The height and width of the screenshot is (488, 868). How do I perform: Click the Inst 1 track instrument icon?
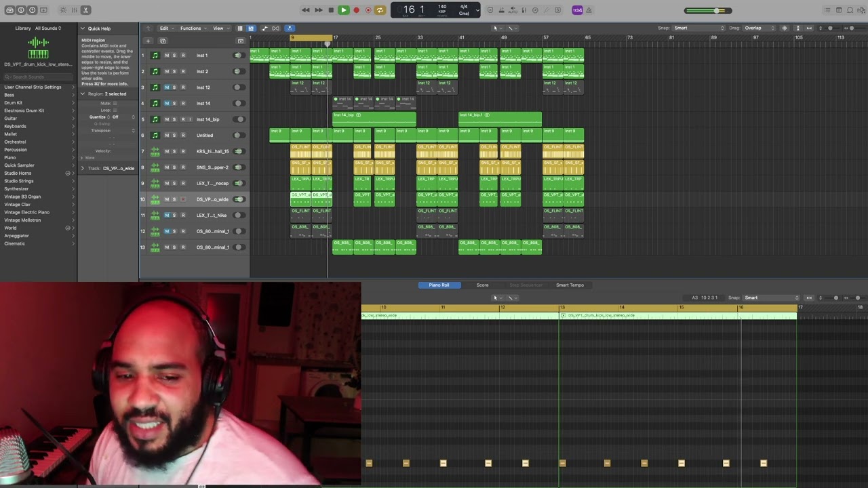coord(155,56)
